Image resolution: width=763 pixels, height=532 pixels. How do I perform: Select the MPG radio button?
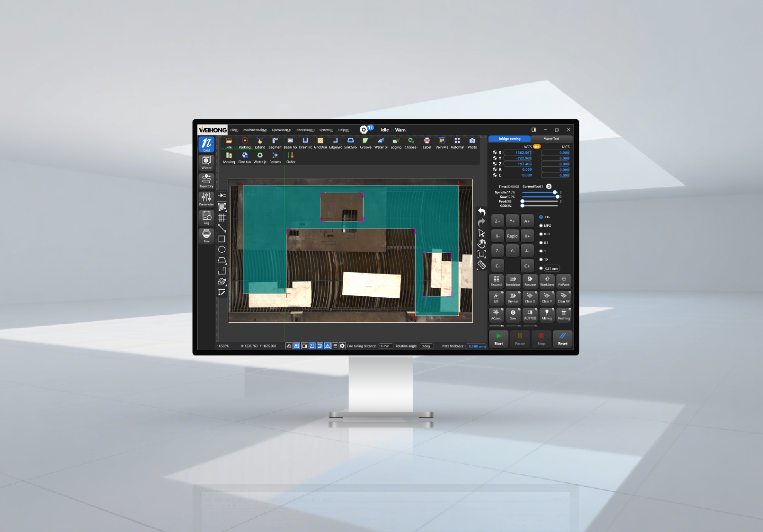pyautogui.click(x=541, y=226)
